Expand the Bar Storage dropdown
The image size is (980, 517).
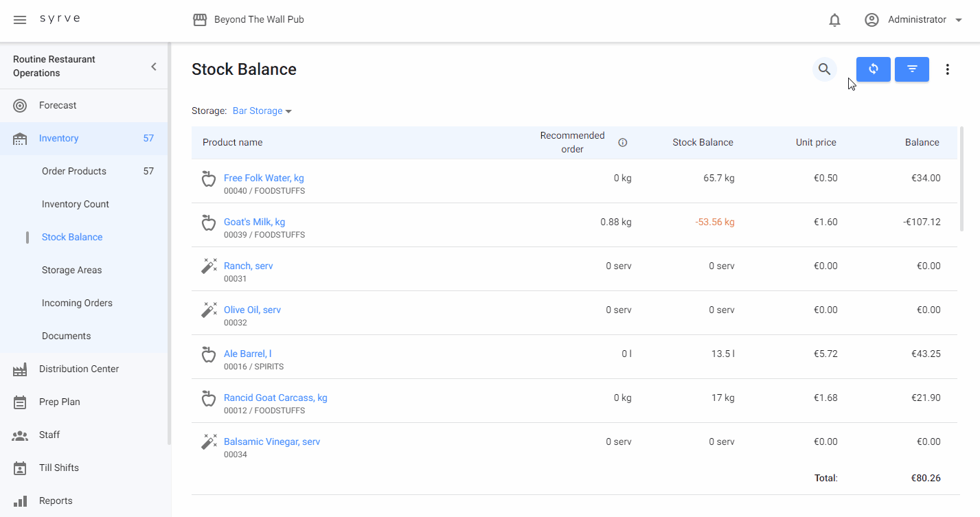[262, 111]
